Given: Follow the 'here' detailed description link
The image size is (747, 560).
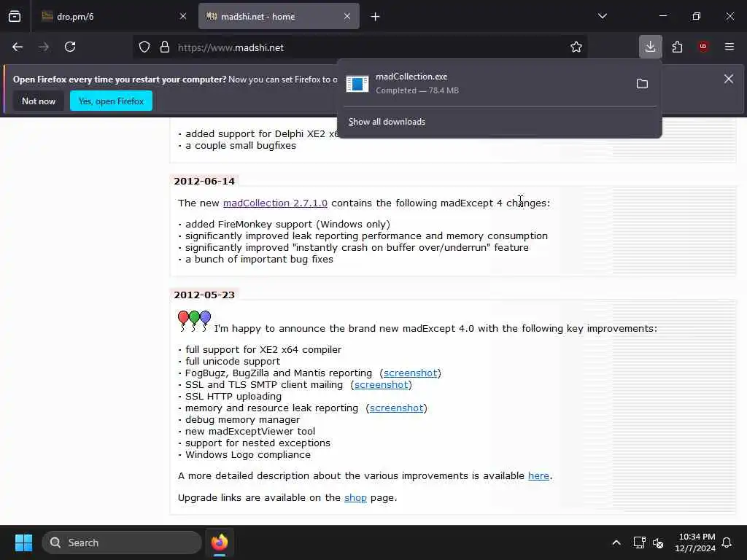Looking at the screenshot, I should tap(538, 475).
